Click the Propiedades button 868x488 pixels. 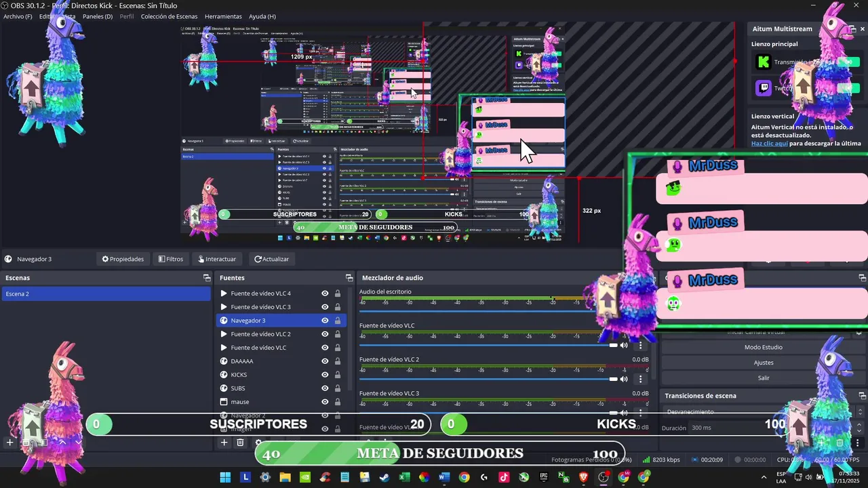tap(123, 259)
